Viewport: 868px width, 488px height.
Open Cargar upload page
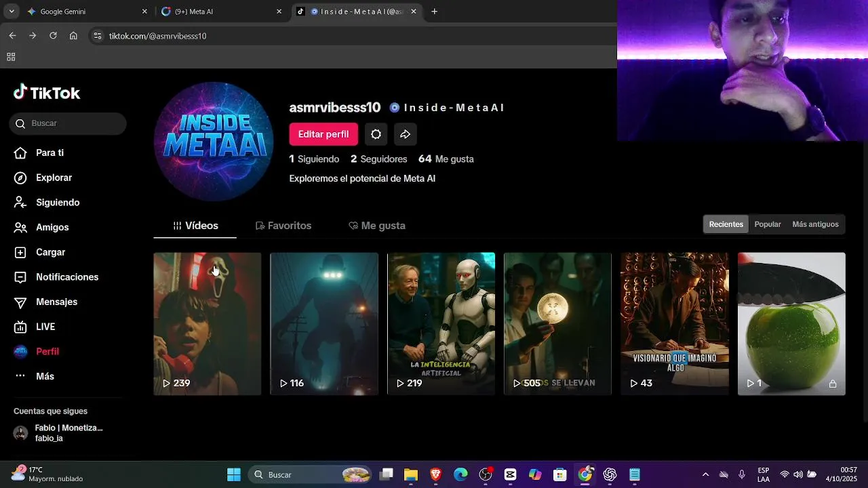(x=40, y=252)
